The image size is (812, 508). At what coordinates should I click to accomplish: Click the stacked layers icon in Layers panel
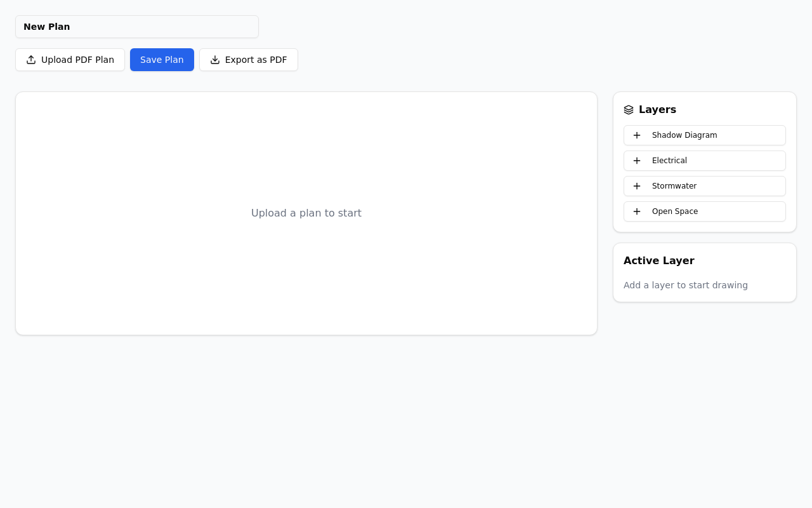pos(629,110)
